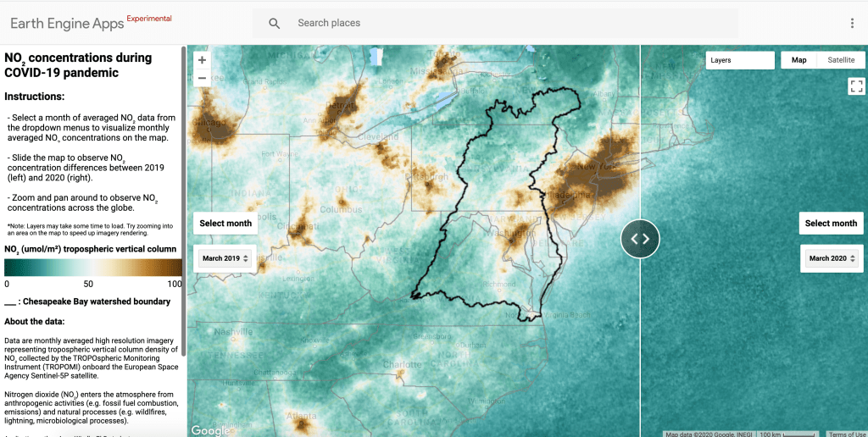
Task: Switch to the Satellite map view
Action: point(841,60)
